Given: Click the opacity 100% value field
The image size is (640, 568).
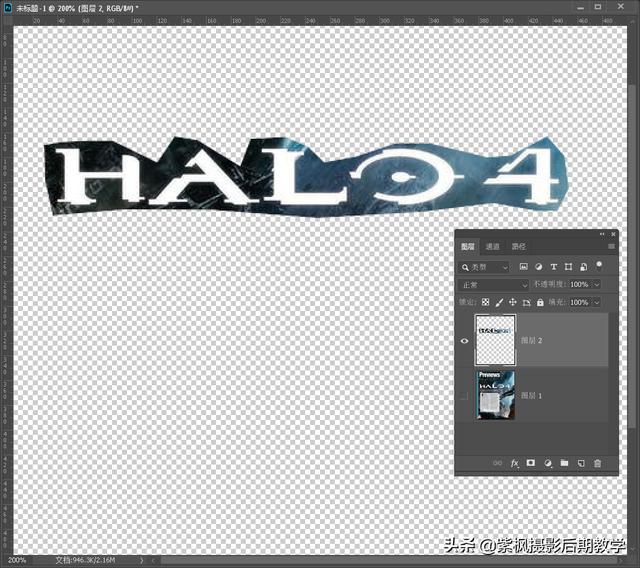Looking at the screenshot, I should (x=580, y=285).
